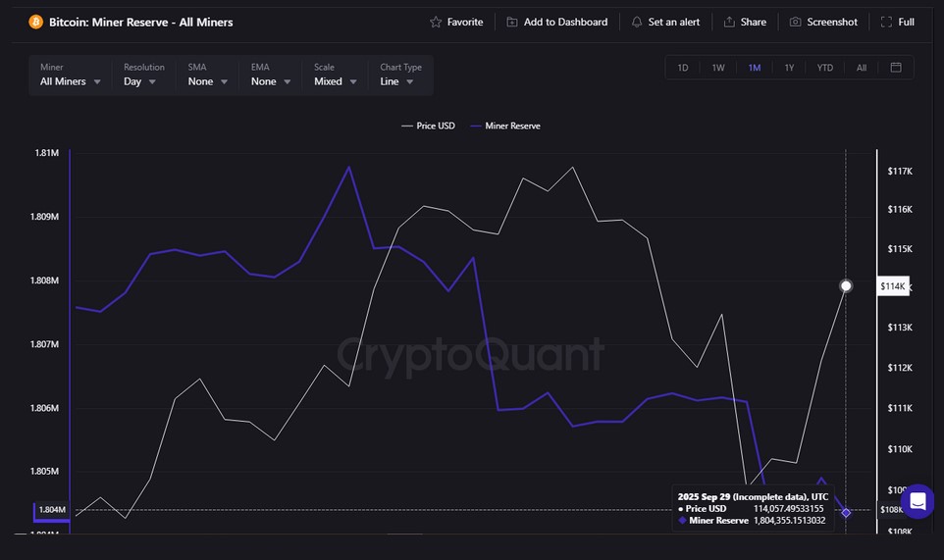The width and height of the screenshot is (944, 560).
Task: Expand the Miner dropdown set to All Miners
Action: pyautogui.click(x=71, y=81)
